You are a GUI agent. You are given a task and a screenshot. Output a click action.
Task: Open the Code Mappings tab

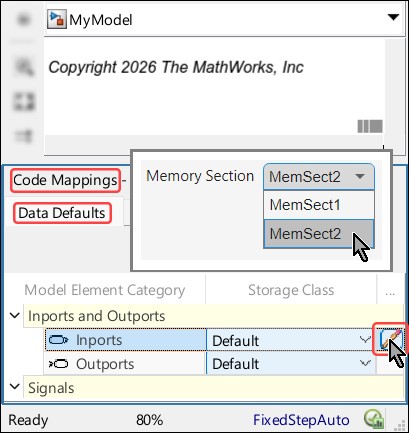point(65,180)
